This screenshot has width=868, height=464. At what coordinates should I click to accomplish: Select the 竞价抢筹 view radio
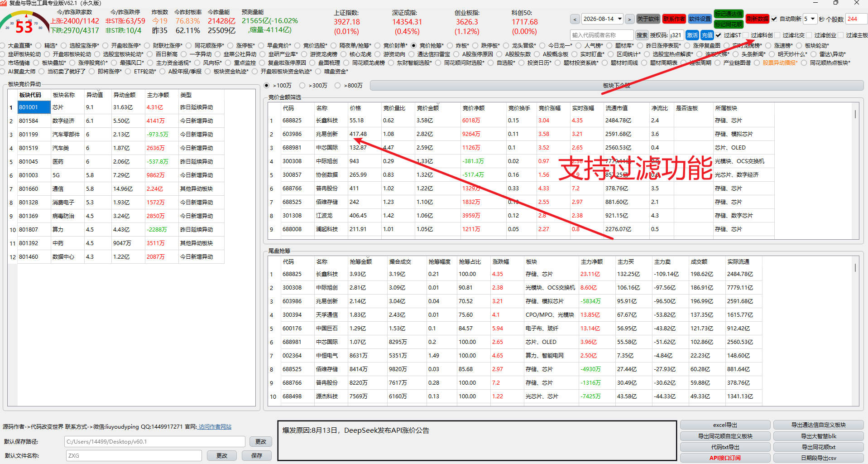414,45
